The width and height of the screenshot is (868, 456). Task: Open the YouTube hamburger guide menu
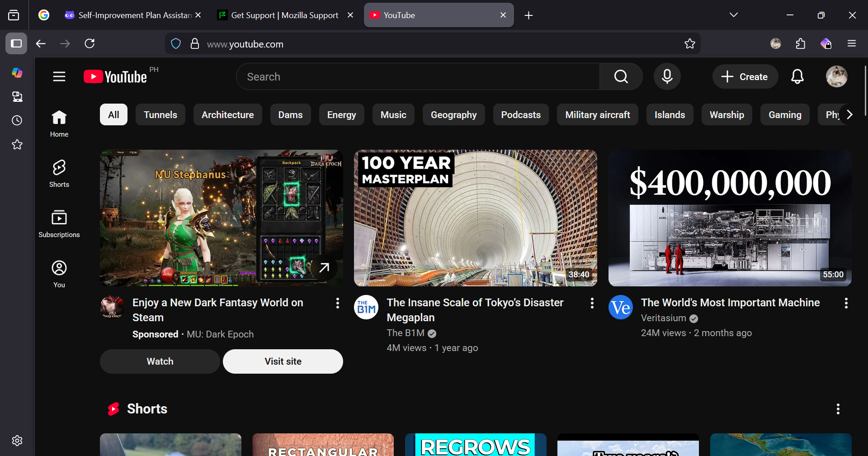click(x=59, y=76)
